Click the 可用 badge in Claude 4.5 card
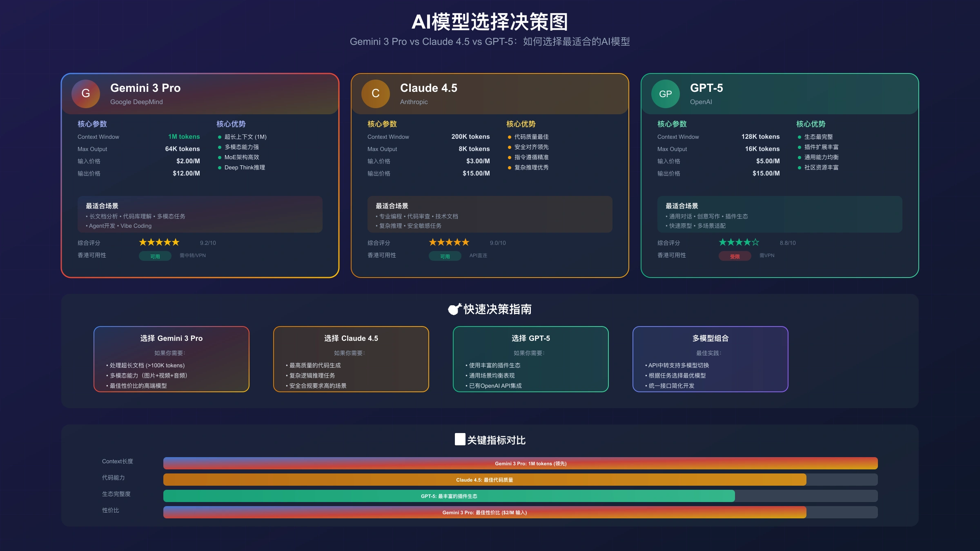The image size is (980, 551). [x=445, y=256]
